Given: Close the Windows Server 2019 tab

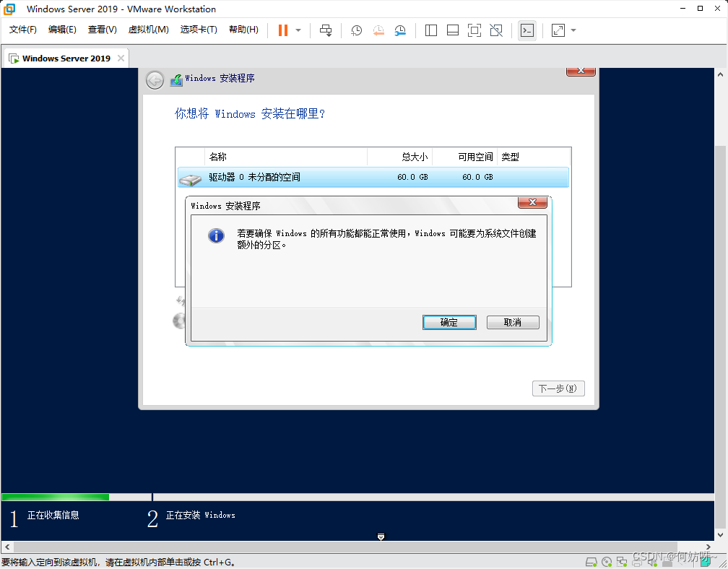Looking at the screenshot, I should click(x=121, y=58).
